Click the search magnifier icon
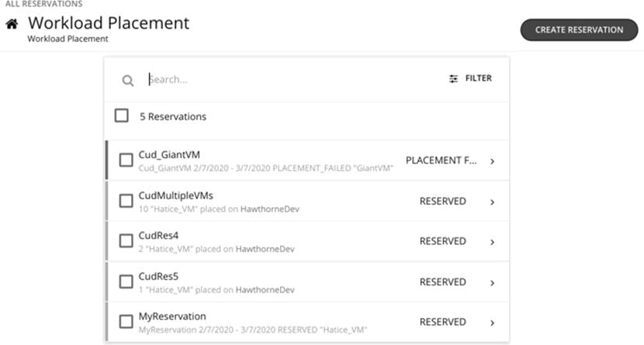This screenshot has height=345, width=644. tap(128, 81)
